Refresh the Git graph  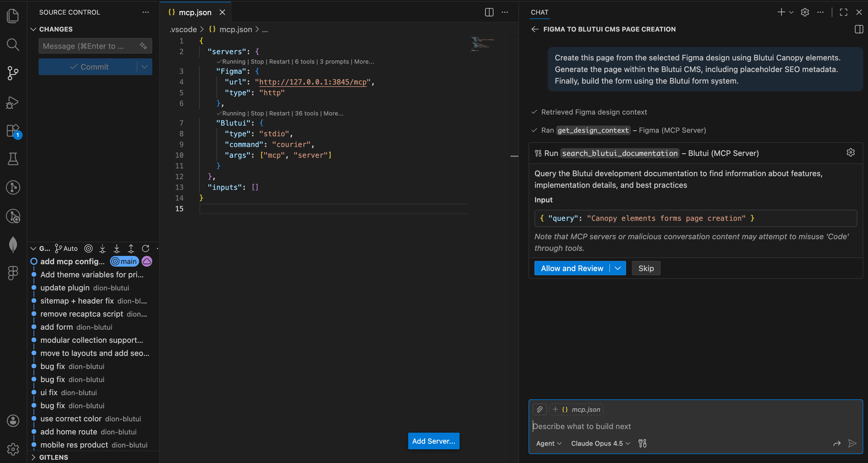(146, 248)
